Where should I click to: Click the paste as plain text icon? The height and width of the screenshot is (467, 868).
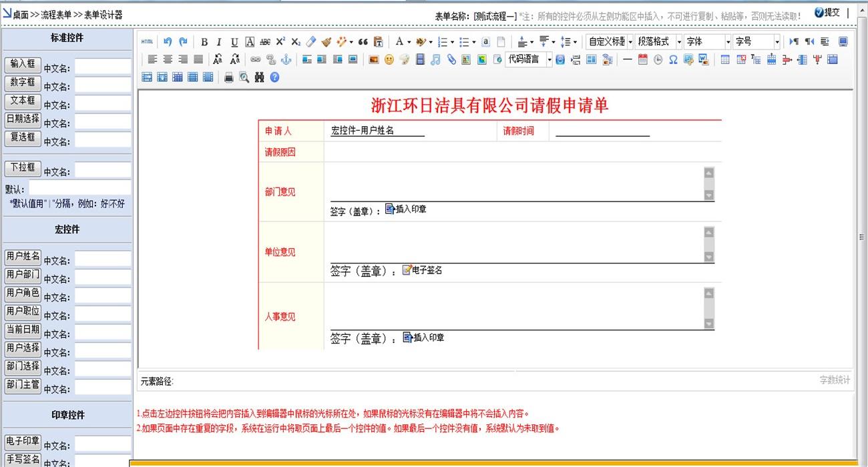379,42
